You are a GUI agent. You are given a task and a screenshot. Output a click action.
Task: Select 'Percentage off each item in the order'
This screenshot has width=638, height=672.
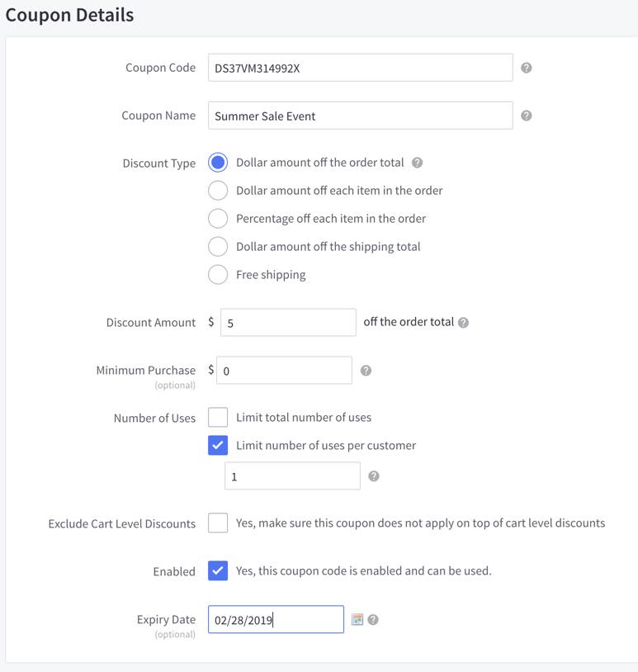218,218
